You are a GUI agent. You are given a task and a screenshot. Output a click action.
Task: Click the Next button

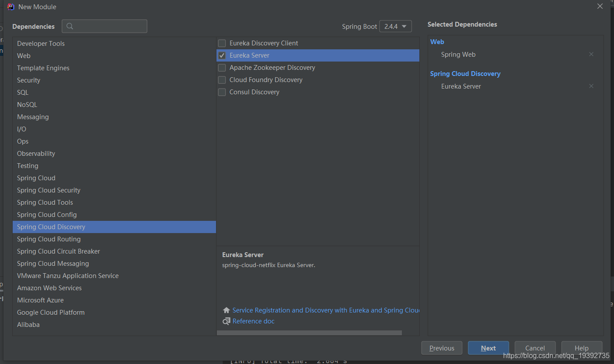[488, 348]
